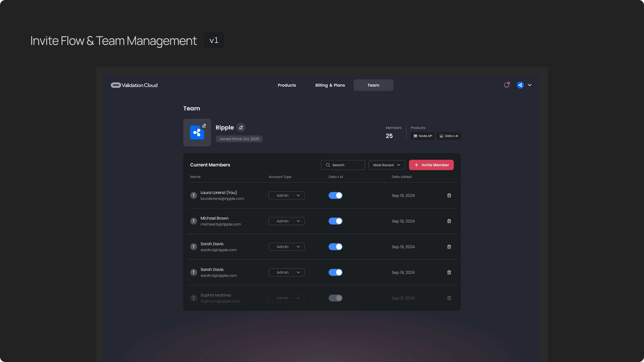
Task: Open Admin dropdown for Michael Brown
Action: (286, 221)
